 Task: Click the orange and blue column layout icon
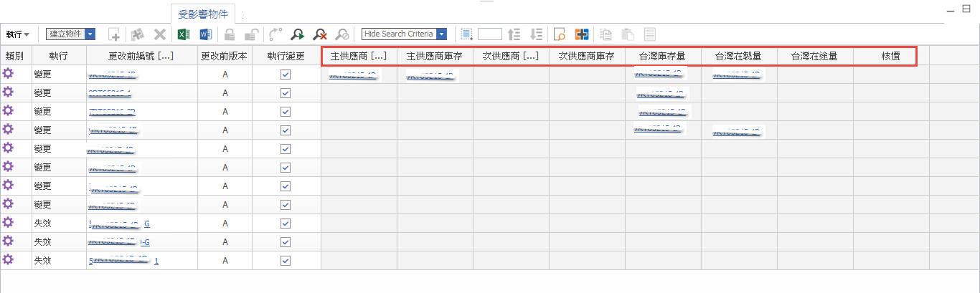tap(582, 34)
